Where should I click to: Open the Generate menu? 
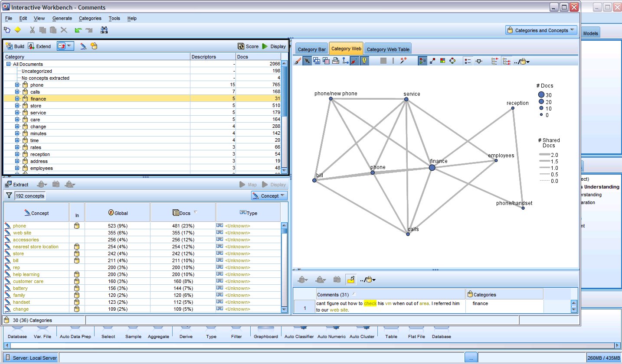pyautogui.click(x=62, y=18)
